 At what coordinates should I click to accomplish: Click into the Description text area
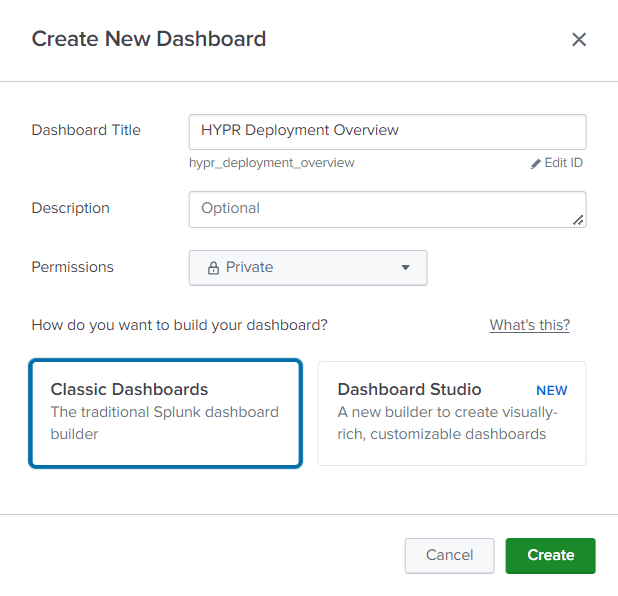click(x=387, y=209)
